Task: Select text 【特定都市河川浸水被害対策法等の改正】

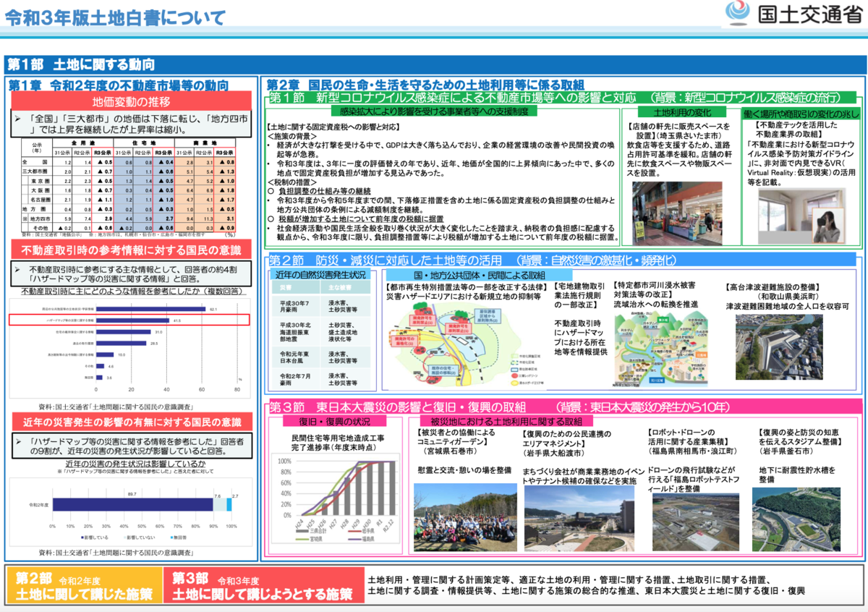Action: coord(655,291)
